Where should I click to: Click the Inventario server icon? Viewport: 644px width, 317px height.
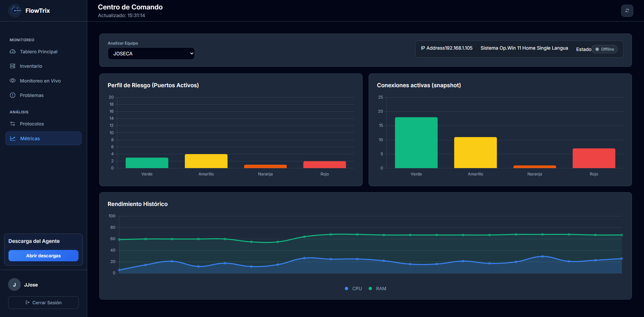13,66
